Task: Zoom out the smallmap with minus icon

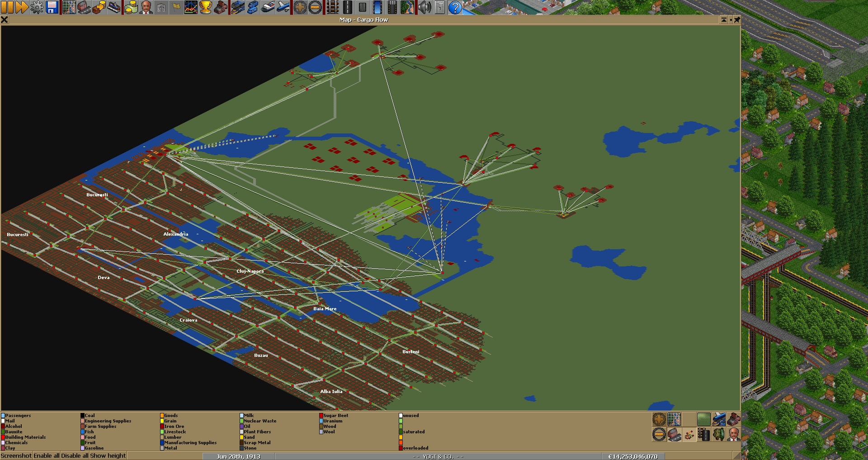Action: click(x=659, y=435)
